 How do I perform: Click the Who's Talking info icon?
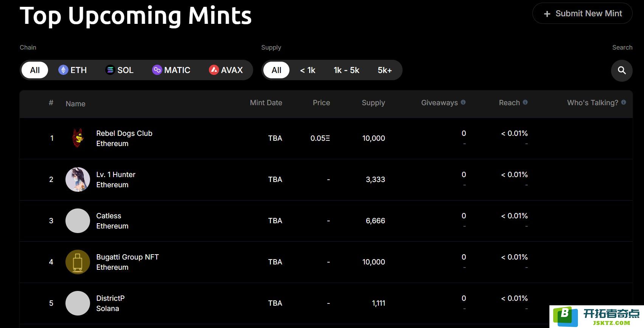tap(624, 102)
